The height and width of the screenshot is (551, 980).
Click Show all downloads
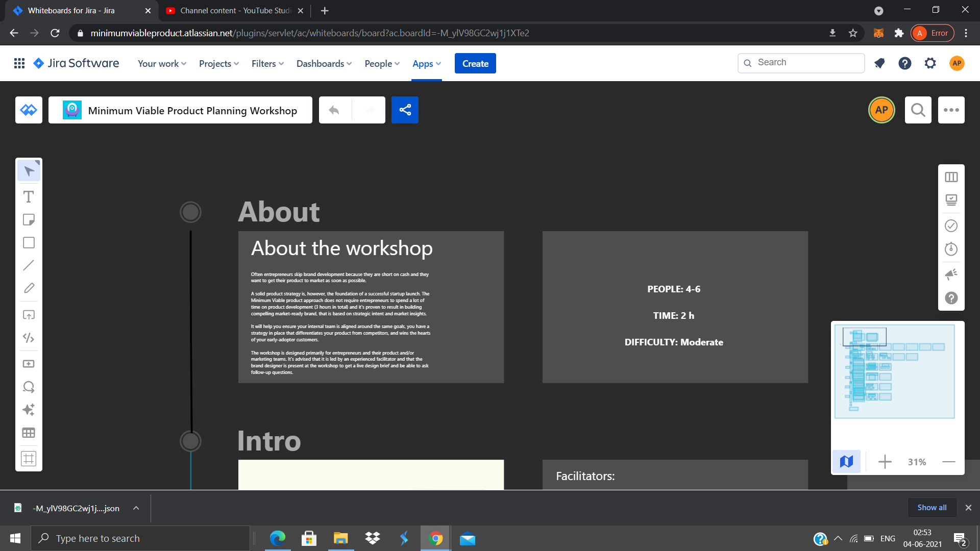click(x=932, y=508)
